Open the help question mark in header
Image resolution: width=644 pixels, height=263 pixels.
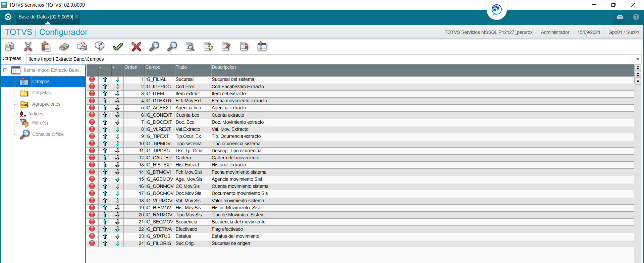click(x=636, y=17)
